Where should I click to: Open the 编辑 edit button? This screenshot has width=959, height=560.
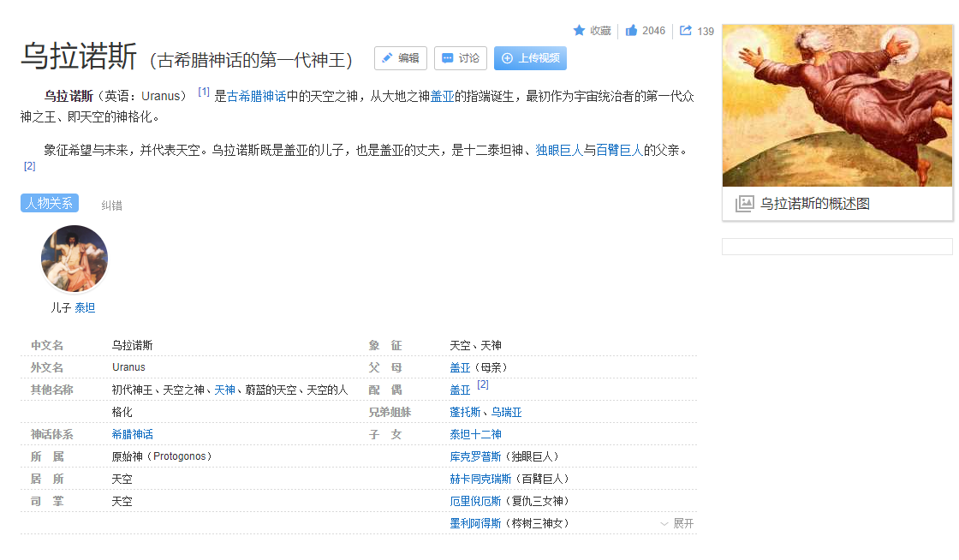pyautogui.click(x=401, y=58)
